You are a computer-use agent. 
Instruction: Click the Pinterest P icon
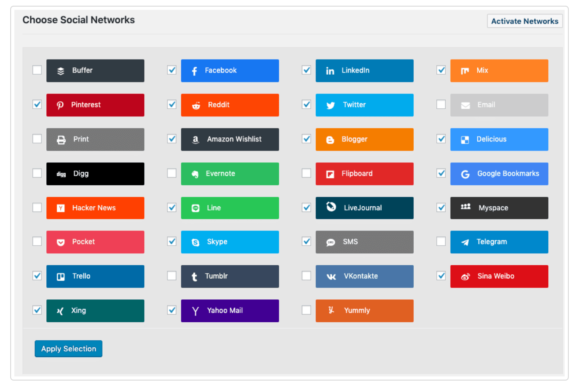[60, 105]
